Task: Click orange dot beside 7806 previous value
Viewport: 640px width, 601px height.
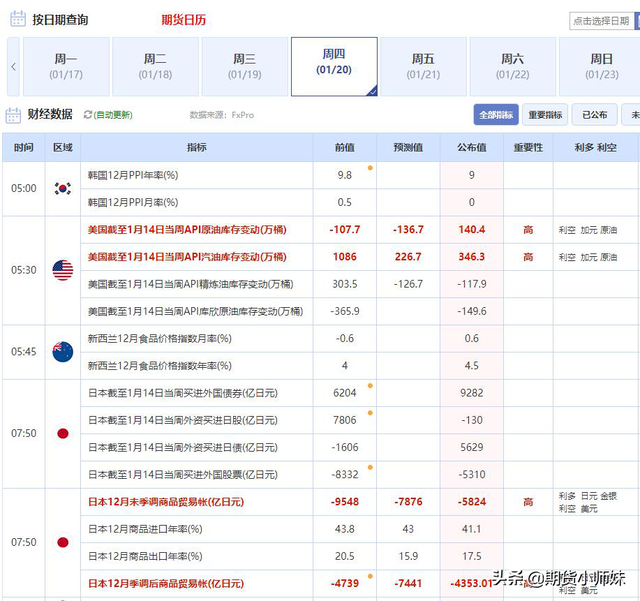Action: coord(370,413)
